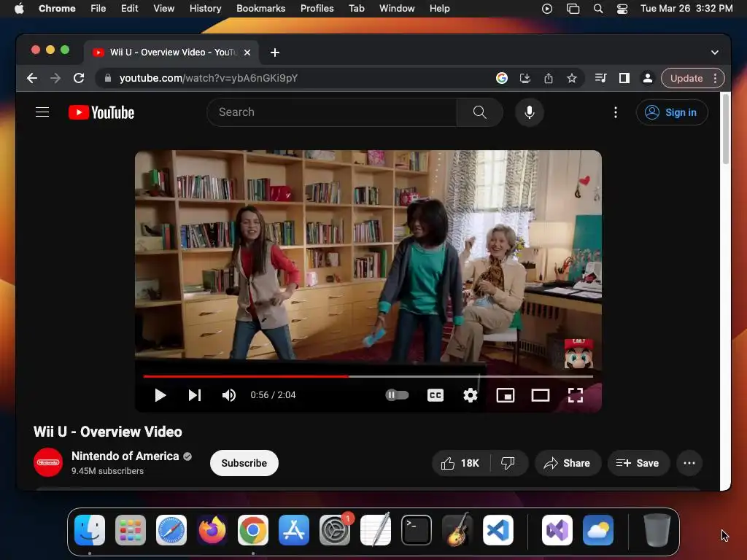The width and height of the screenshot is (747, 560).
Task: Open Nintendo of America channel name link
Action: [x=125, y=456]
